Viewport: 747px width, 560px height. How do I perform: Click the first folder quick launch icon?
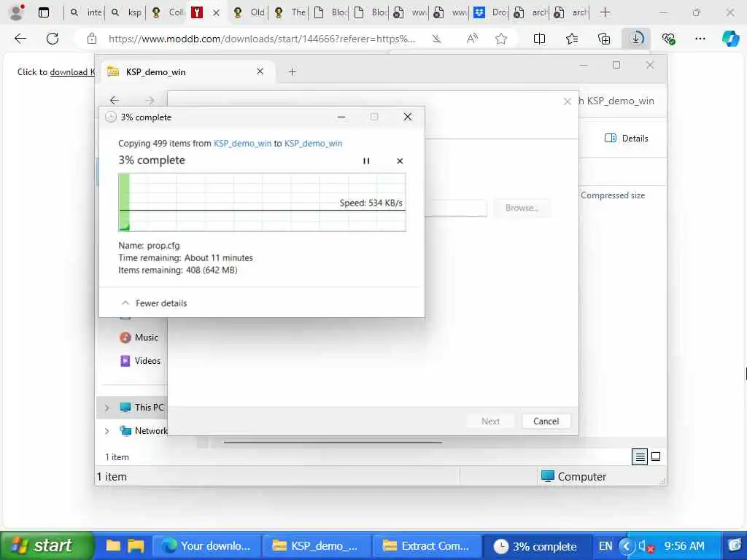point(113,545)
